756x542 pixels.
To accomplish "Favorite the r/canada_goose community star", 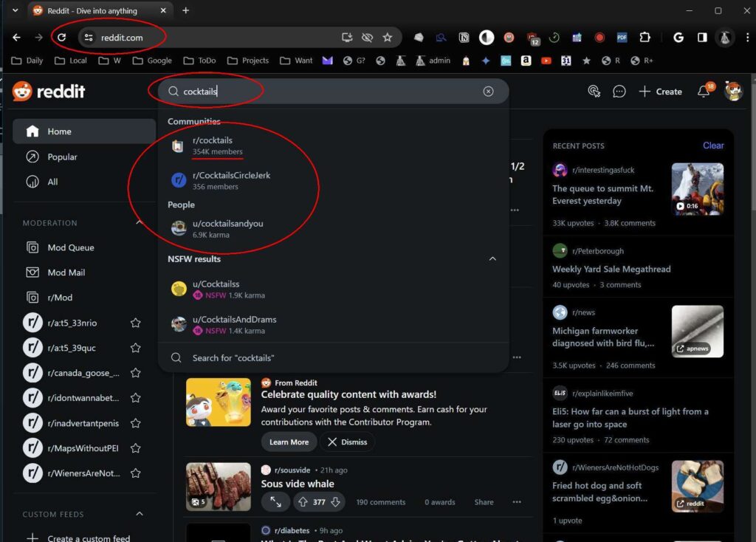I will click(x=135, y=373).
